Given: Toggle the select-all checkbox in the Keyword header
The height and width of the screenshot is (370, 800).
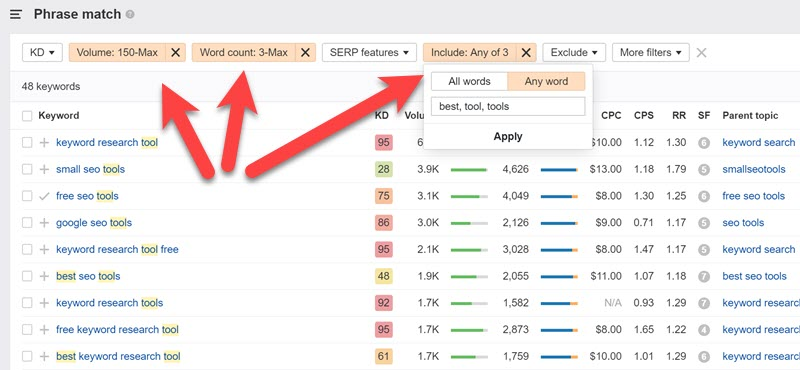Looking at the screenshot, I should click(x=27, y=116).
